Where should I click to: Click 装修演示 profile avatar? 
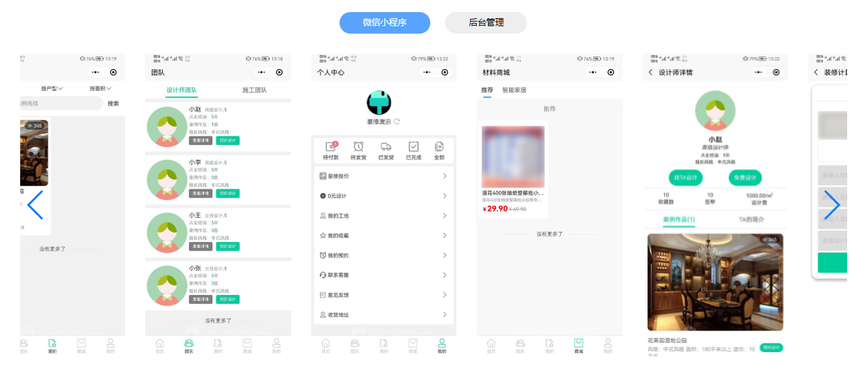(379, 102)
